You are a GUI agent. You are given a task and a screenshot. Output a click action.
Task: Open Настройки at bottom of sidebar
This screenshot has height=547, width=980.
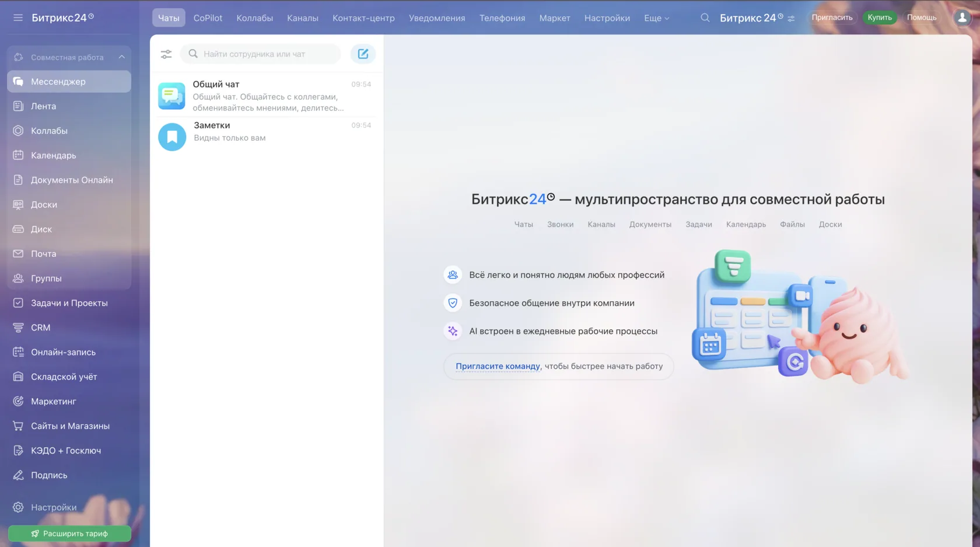[x=69, y=507]
